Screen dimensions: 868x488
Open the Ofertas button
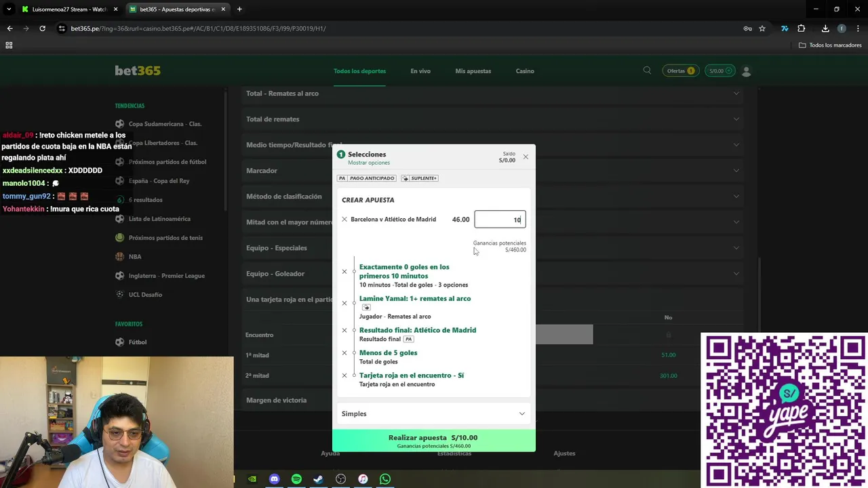(680, 70)
